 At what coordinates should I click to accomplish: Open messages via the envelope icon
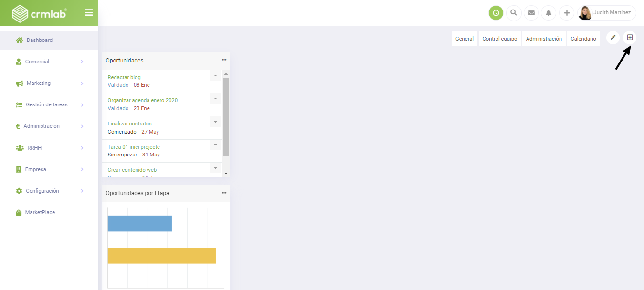click(531, 13)
